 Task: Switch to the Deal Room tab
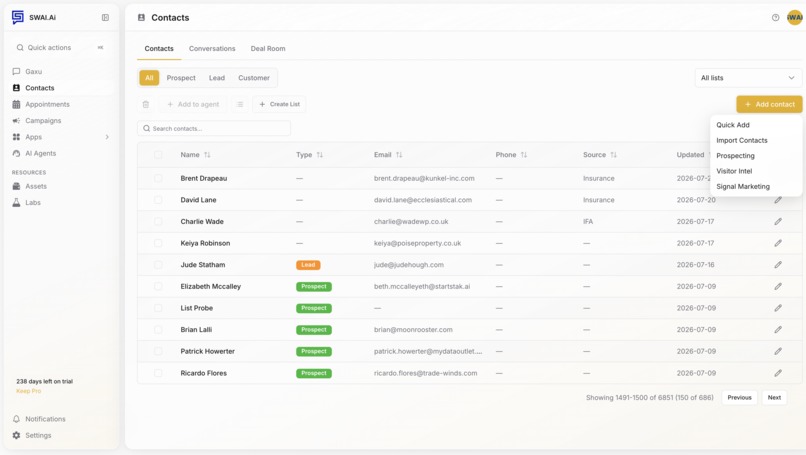point(268,49)
